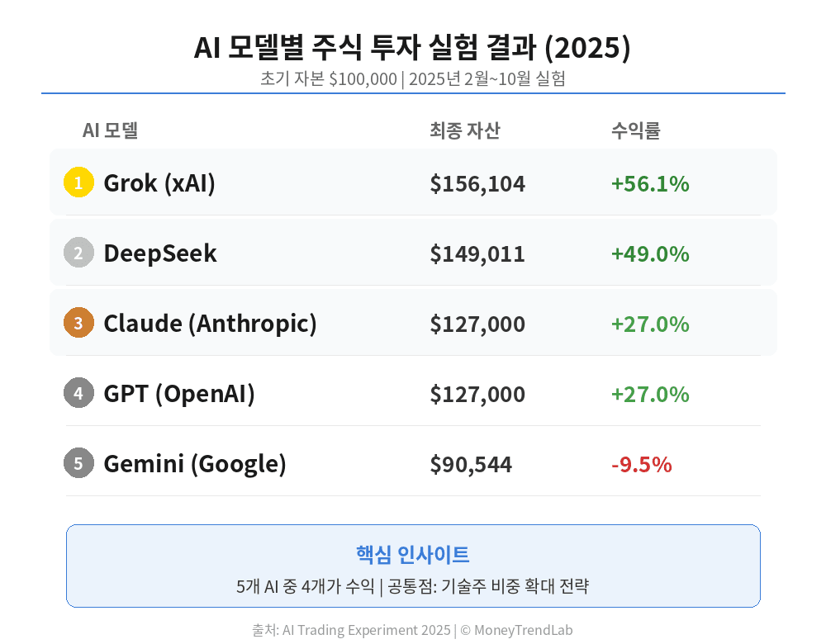Click Gemini's -9.5% return value
Viewport: 826px width, 644px height.
coord(641,464)
